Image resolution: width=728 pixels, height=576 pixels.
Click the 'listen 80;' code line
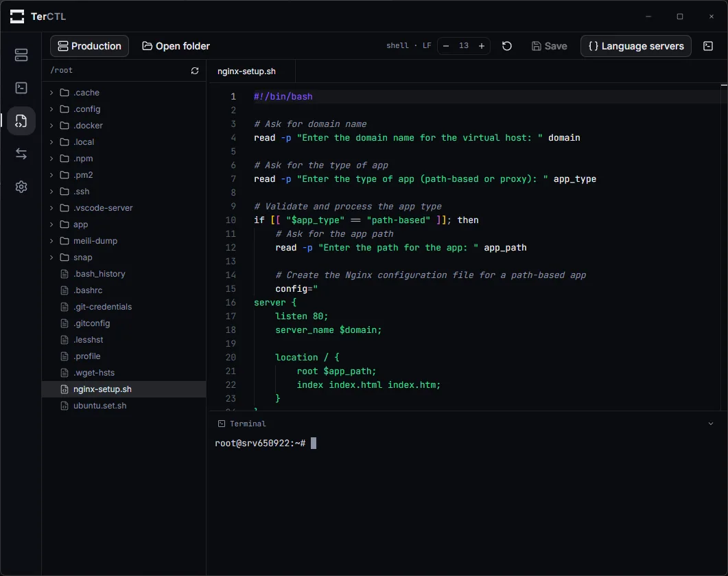point(301,316)
